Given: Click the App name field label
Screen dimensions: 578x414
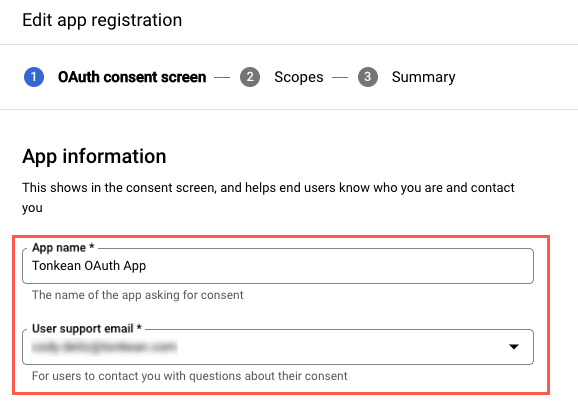Looking at the screenshot, I should pos(63,247).
